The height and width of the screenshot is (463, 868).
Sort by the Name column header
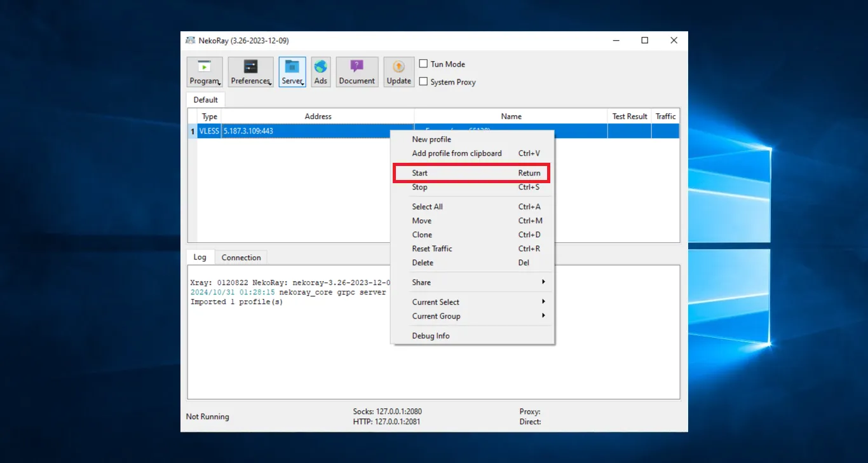click(x=511, y=116)
